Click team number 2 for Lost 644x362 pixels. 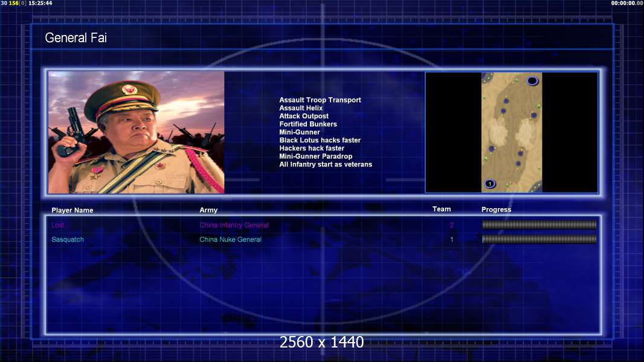click(x=451, y=225)
